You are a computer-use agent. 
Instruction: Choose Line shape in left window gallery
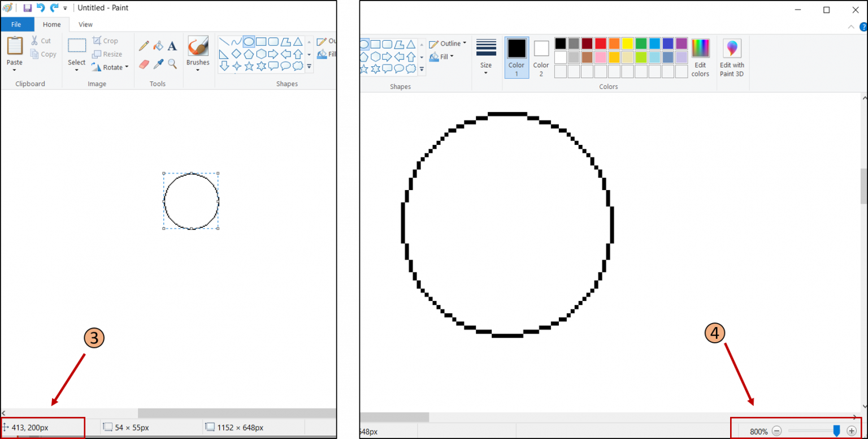[x=224, y=42]
